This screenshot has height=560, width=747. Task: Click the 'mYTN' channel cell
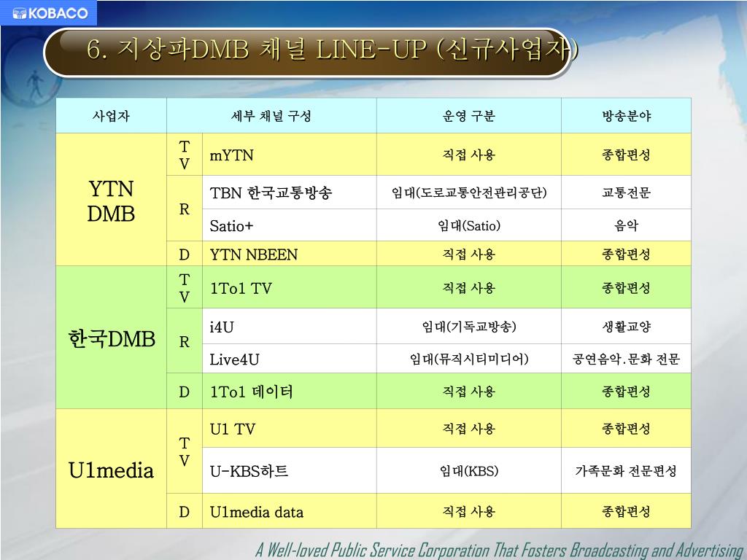pyautogui.click(x=289, y=155)
